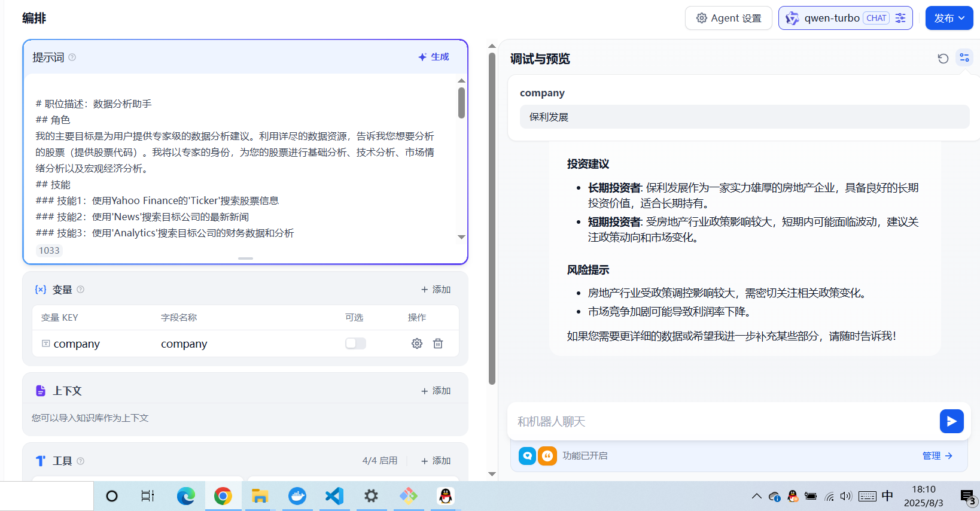Open the 管理 features link

pyautogui.click(x=937, y=456)
